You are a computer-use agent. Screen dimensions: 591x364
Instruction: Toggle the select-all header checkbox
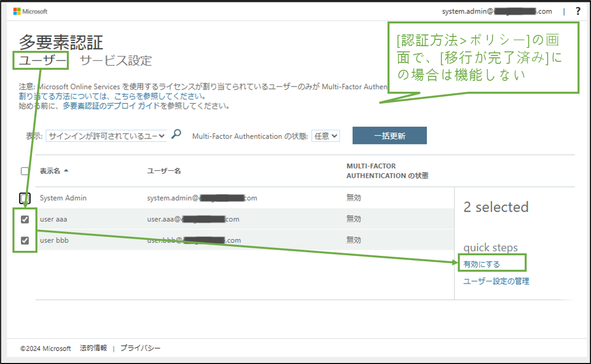(25, 171)
